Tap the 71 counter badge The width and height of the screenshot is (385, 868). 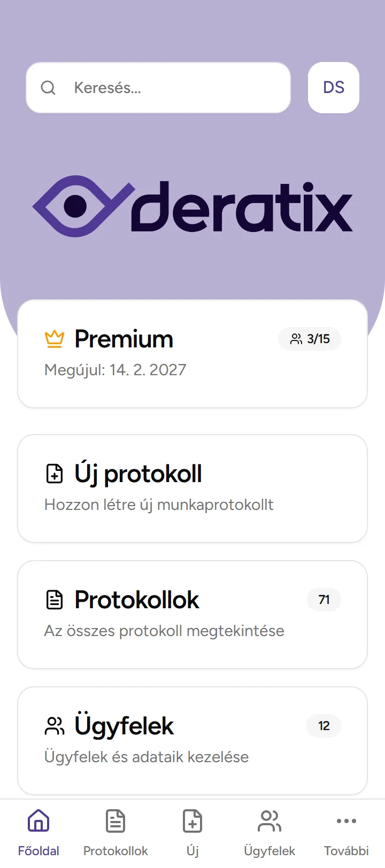coord(324,599)
